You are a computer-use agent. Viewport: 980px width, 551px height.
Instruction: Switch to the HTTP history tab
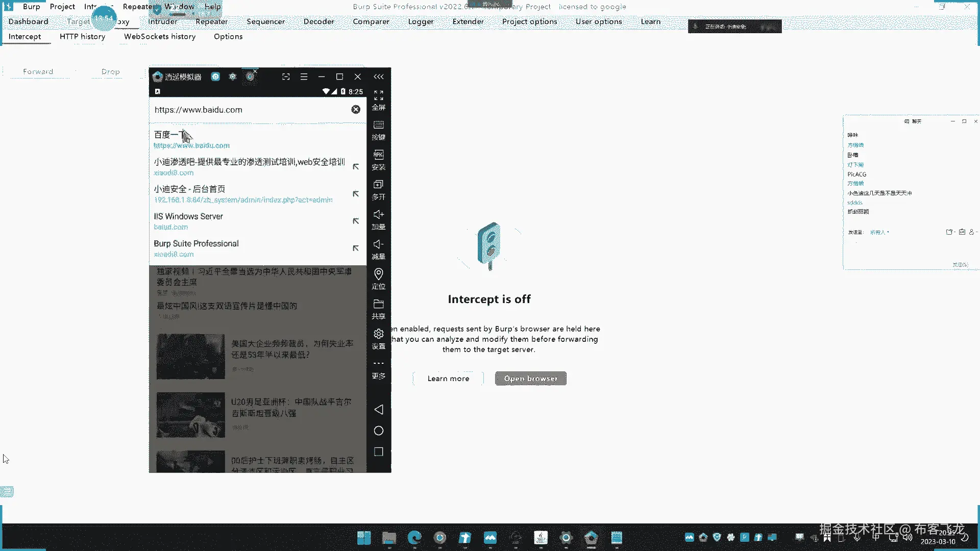82,36
